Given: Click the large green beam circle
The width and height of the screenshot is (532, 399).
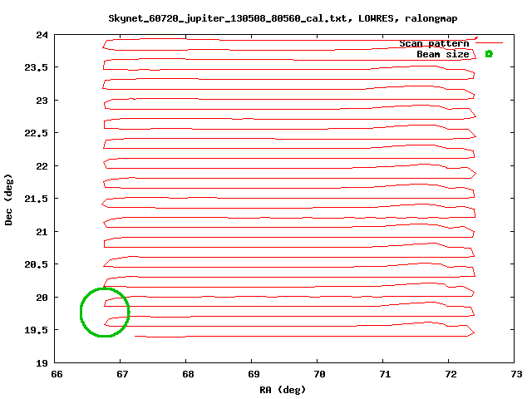Looking at the screenshot, I should pyautogui.click(x=105, y=313).
